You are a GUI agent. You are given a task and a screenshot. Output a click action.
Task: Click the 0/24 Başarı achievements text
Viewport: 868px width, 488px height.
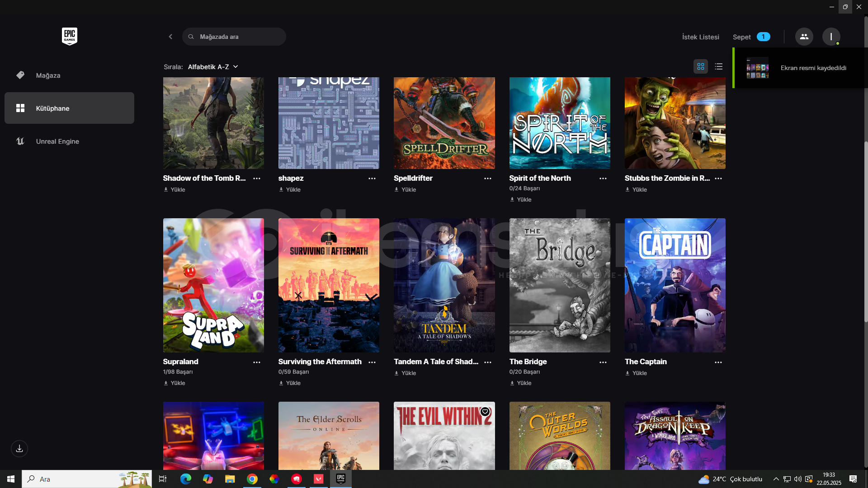point(524,188)
